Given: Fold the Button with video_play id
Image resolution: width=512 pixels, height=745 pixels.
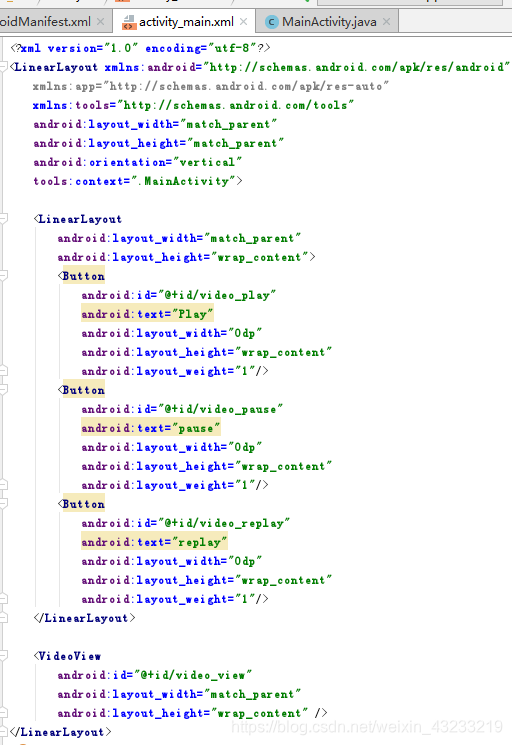Looking at the screenshot, I should [x=4, y=275].
